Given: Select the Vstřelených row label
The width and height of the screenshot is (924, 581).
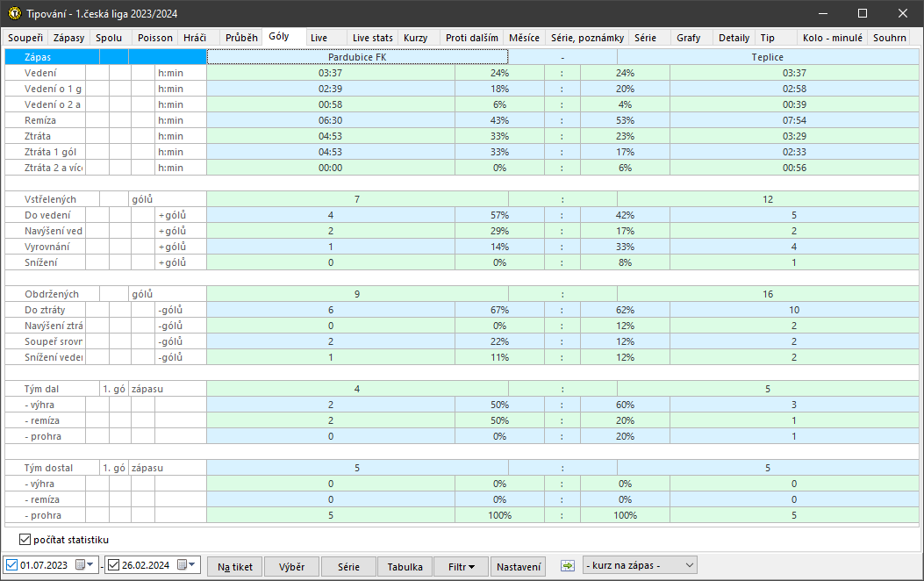Looking at the screenshot, I should pyautogui.click(x=50, y=199).
